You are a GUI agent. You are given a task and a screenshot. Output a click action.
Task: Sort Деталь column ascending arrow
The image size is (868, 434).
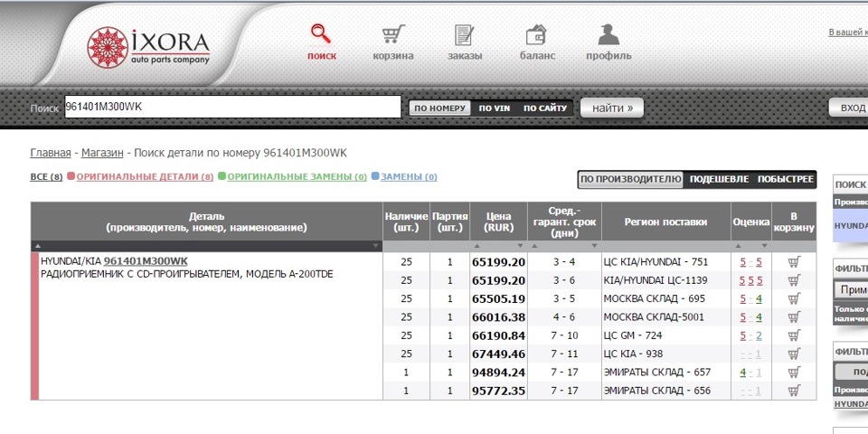[x=38, y=246]
